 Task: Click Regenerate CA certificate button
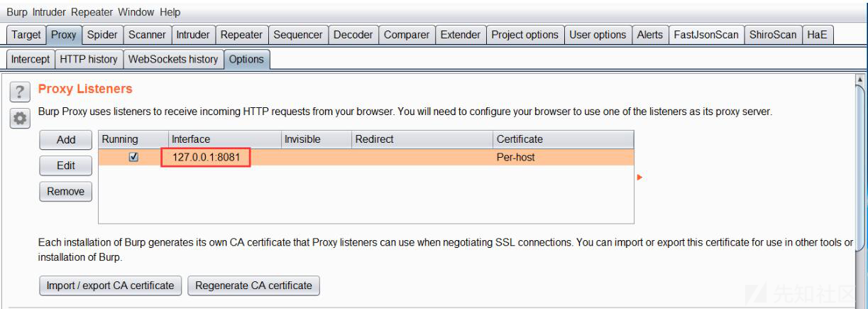pos(253,285)
